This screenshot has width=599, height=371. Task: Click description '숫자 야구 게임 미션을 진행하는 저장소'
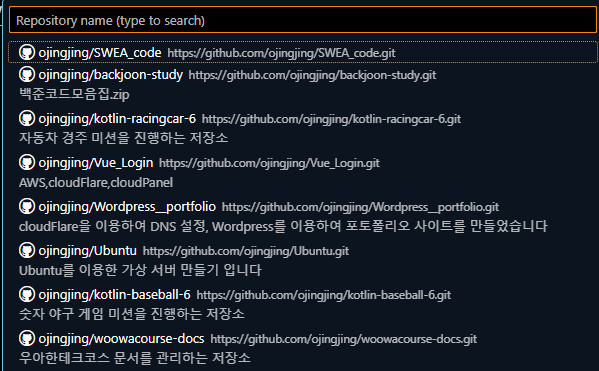click(132, 314)
